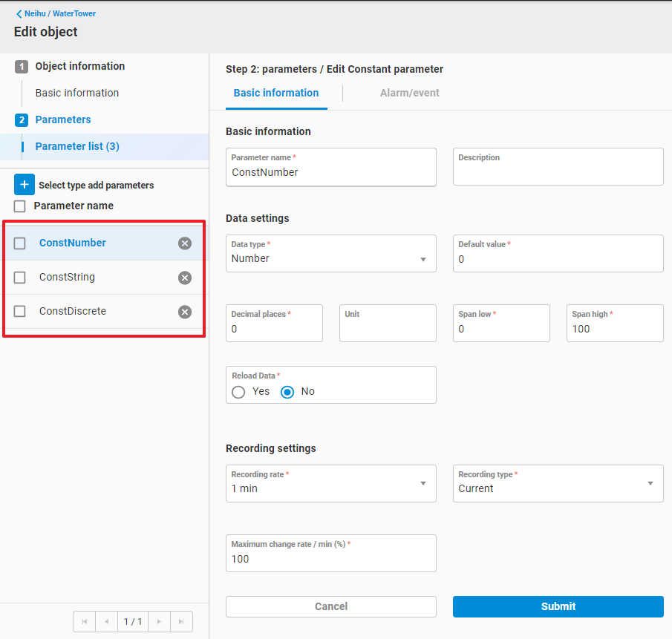Go to the first page of the parameter list
The width and height of the screenshot is (672, 639).
[x=84, y=621]
